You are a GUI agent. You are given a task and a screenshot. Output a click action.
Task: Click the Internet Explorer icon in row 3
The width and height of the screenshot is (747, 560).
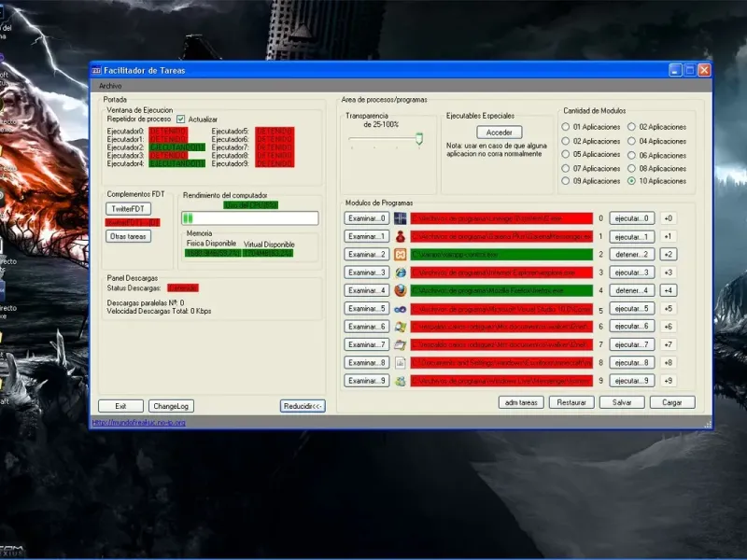click(401, 273)
